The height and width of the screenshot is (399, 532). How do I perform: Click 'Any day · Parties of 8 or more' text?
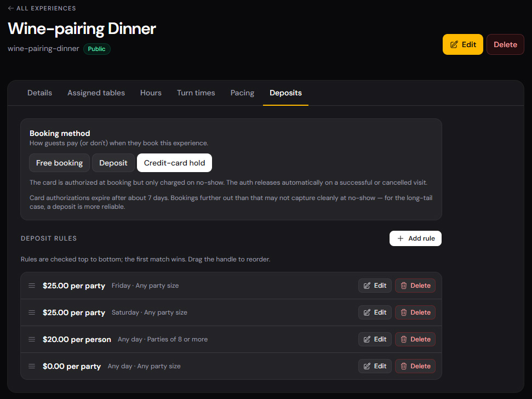[x=163, y=339]
